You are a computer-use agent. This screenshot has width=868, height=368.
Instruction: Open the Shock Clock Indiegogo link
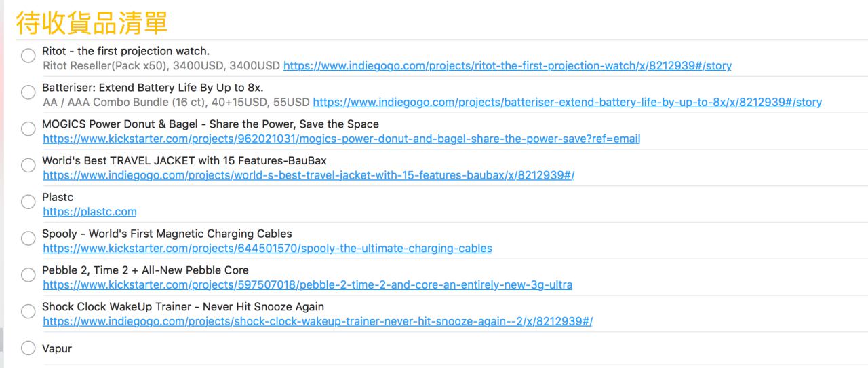[x=317, y=322]
